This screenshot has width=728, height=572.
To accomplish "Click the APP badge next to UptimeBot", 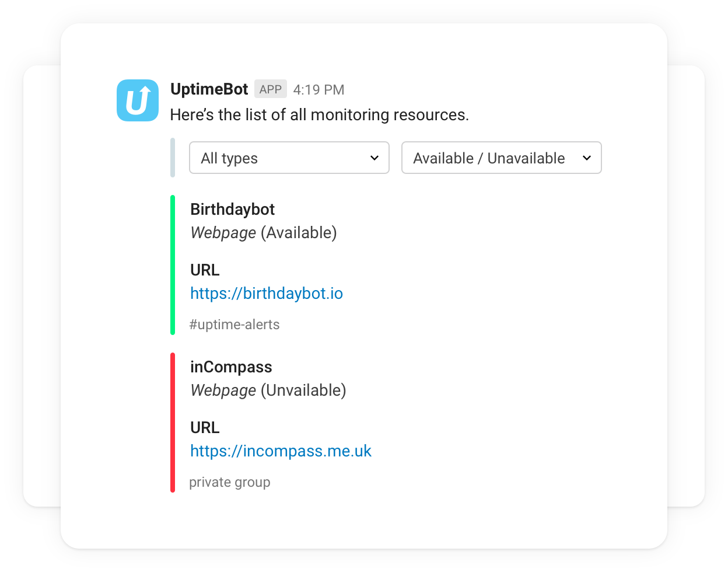I will pos(271,89).
